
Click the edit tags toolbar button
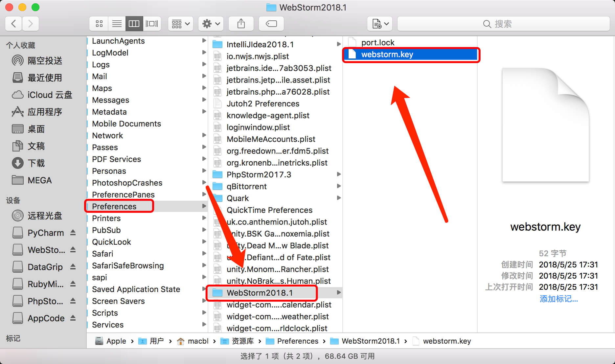point(271,24)
